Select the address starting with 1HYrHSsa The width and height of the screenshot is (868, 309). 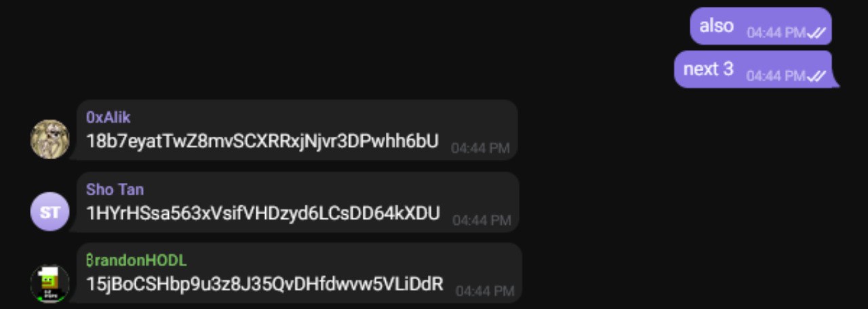[x=263, y=213]
